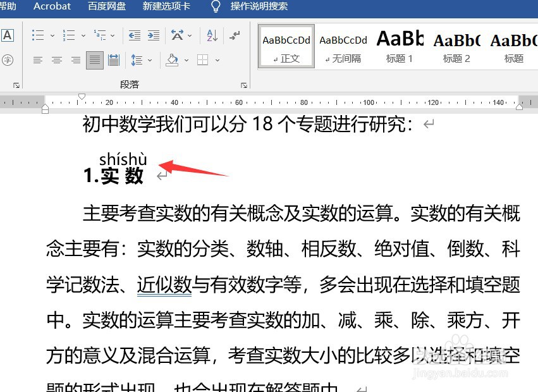Click the borders icon
Image resolution: width=538 pixels, height=392 pixels.
pos(203,60)
